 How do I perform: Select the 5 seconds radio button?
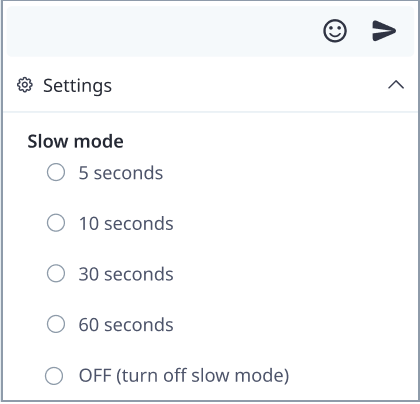(x=56, y=172)
